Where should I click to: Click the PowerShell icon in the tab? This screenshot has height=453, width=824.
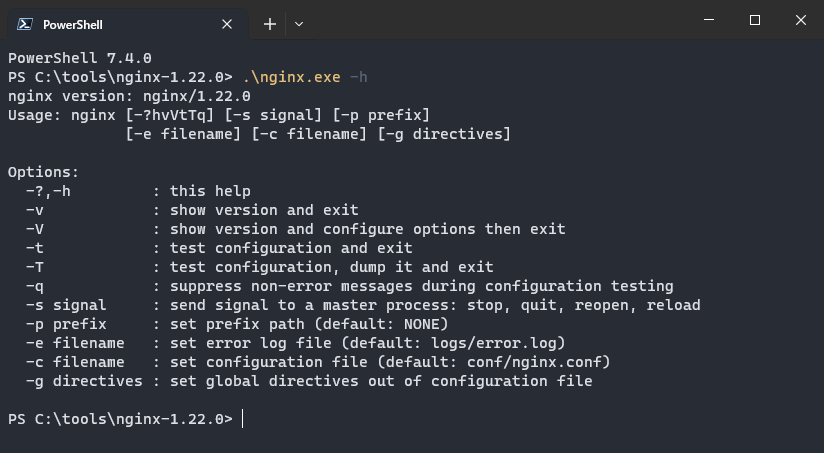(24, 23)
